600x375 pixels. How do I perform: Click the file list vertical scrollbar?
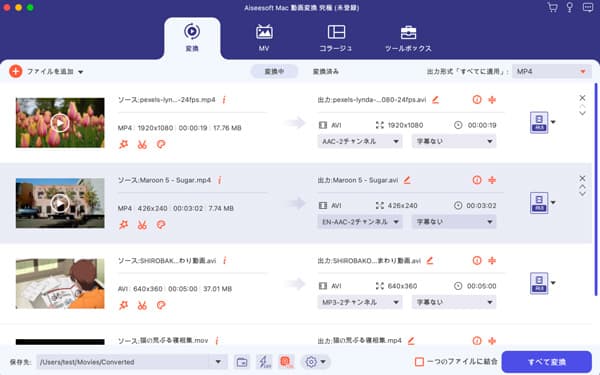[595, 189]
